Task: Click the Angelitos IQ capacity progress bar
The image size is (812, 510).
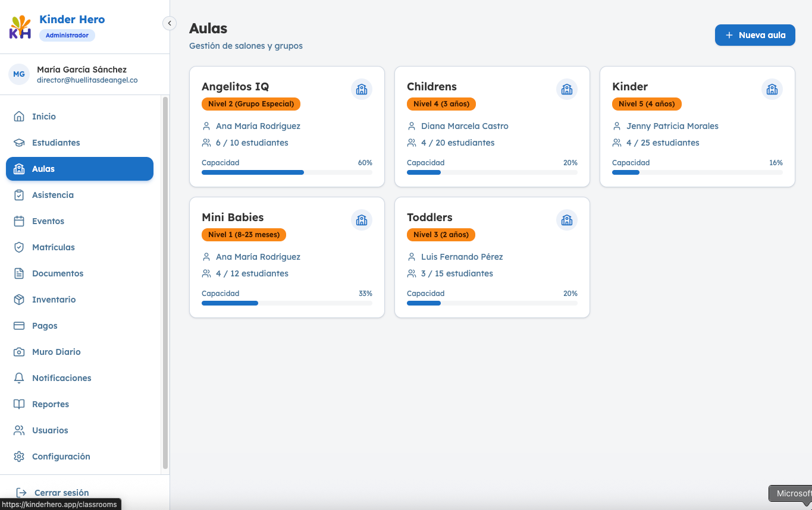Action: (x=287, y=172)
